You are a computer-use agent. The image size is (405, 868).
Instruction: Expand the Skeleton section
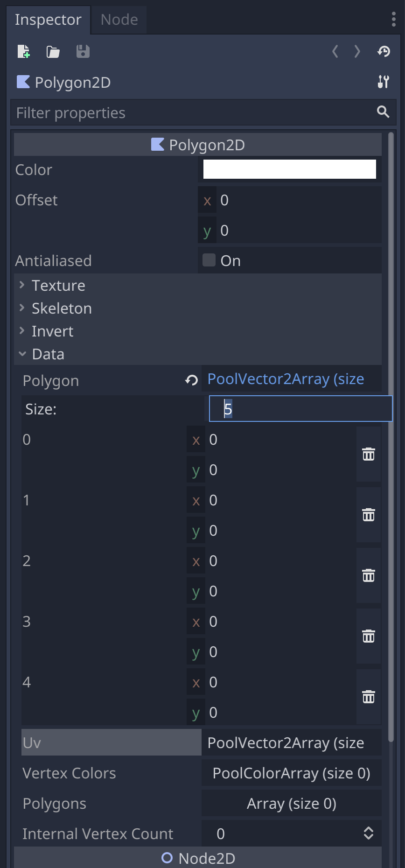click(62, 308)
